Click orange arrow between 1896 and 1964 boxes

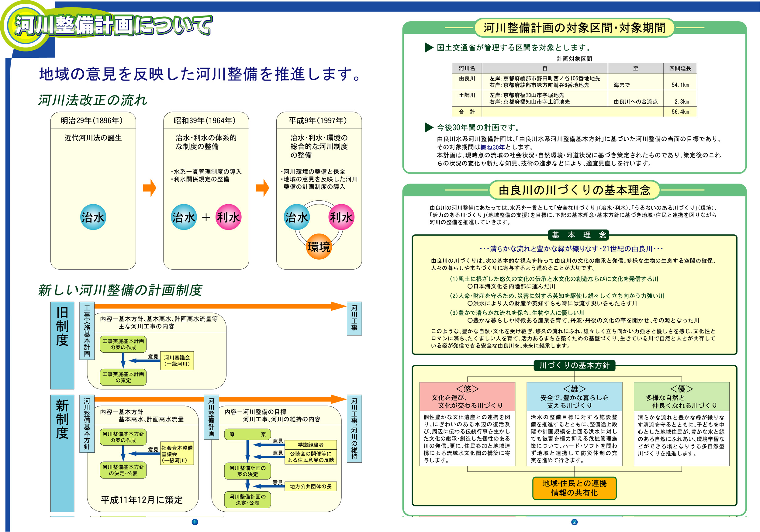click(150, 188)
